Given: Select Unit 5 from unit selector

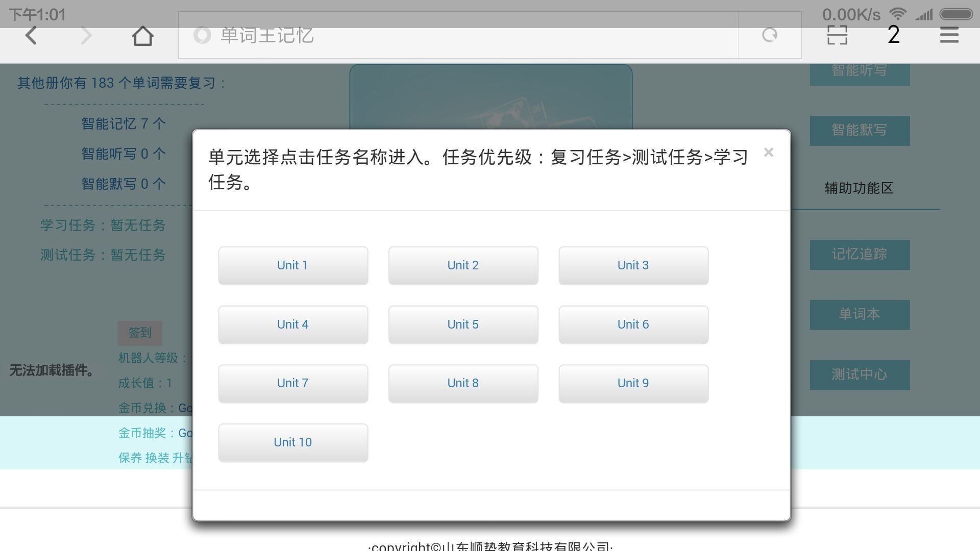Looking at the screenshot, I should click(x=463, y=323).
